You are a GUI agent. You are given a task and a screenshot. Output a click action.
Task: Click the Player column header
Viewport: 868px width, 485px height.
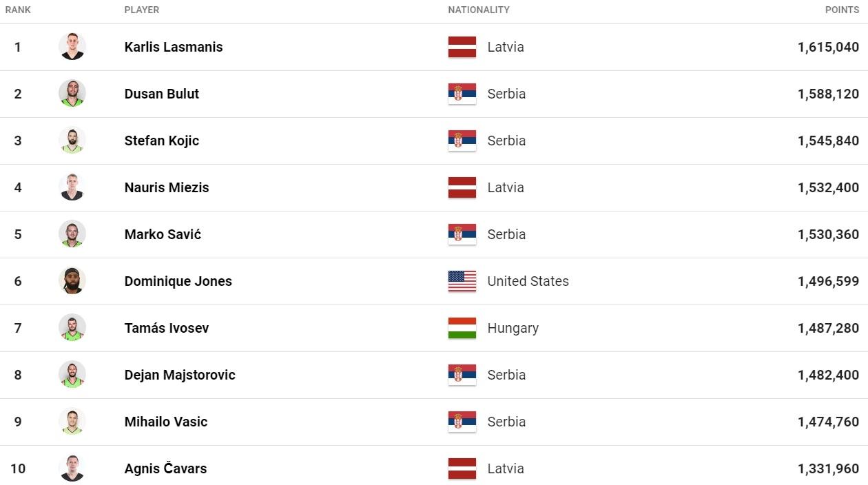(142, 10)
